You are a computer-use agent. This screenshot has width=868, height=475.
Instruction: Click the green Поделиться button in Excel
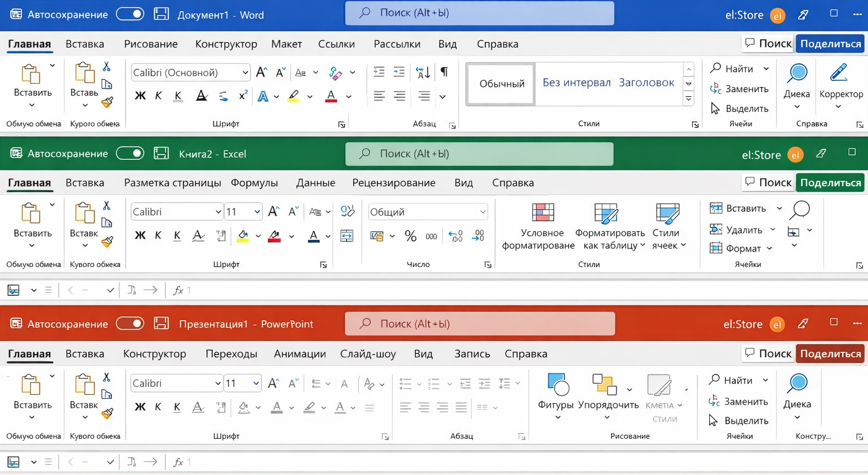click(830, 183)
